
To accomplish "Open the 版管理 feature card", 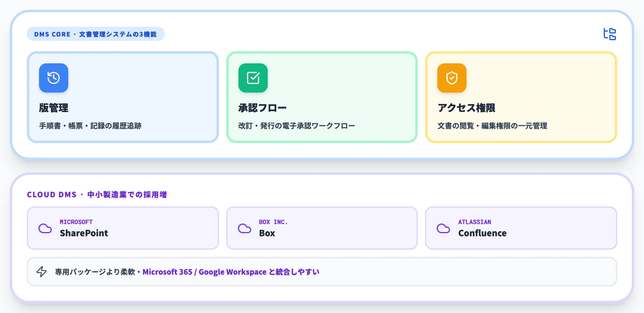I will coord(123,97).
